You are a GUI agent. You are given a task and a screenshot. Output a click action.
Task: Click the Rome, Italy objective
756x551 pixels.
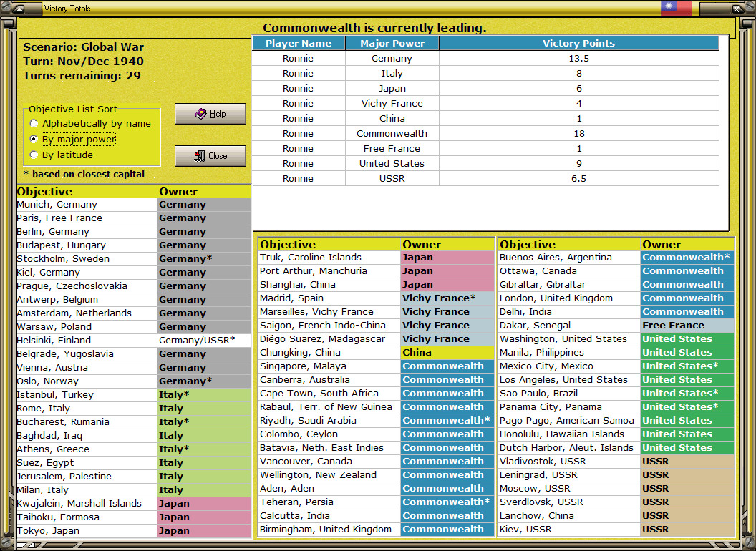[87, 409]
